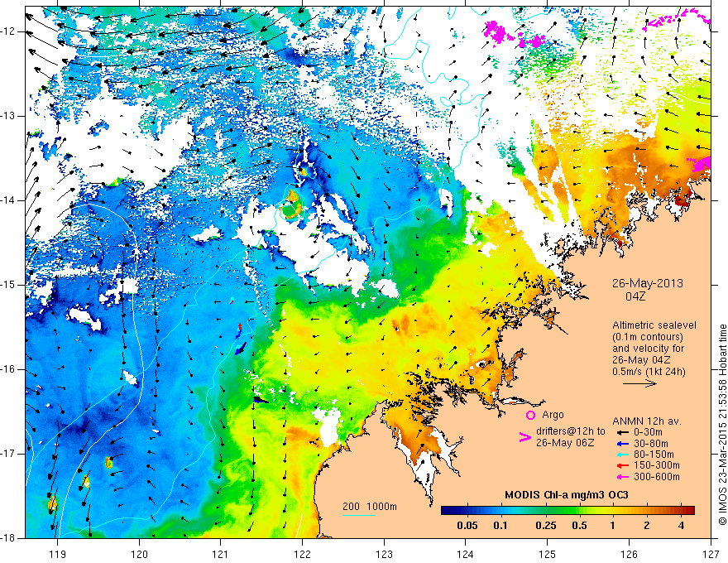
Task: Click the ANMN 12h av. heading
Action: [647, 421]
